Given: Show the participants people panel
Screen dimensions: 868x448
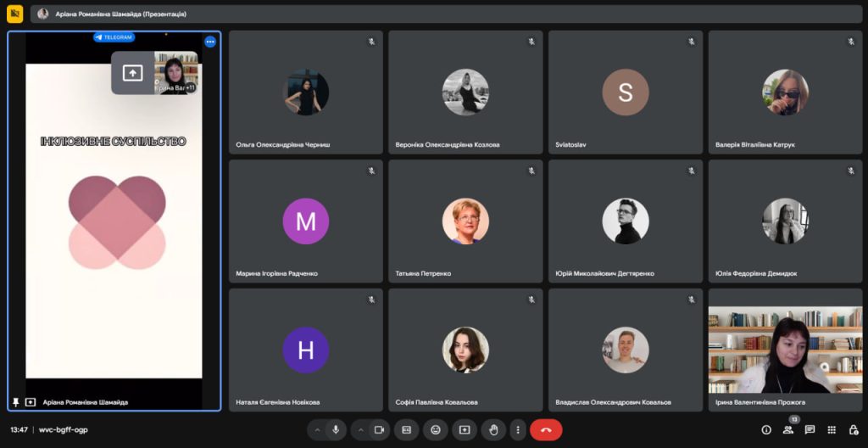Looking at the screenshot, I should pos(788,429).
